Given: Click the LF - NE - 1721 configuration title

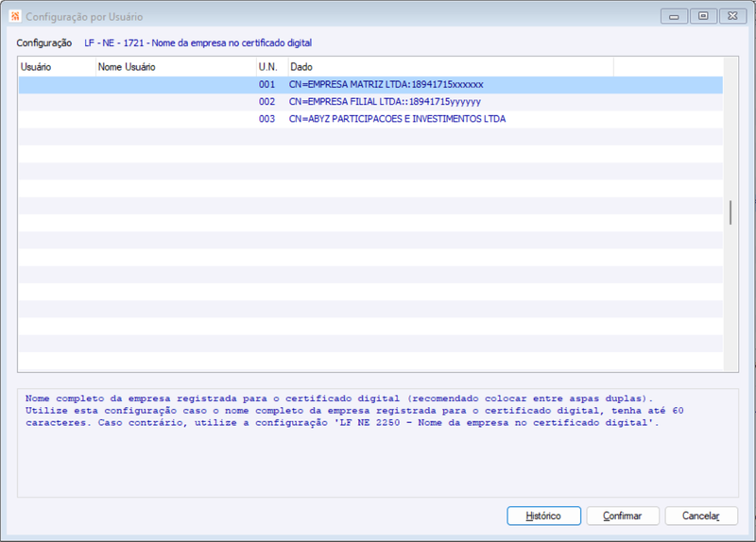Looking at the screenshot, I should click(x=198, y=42).
